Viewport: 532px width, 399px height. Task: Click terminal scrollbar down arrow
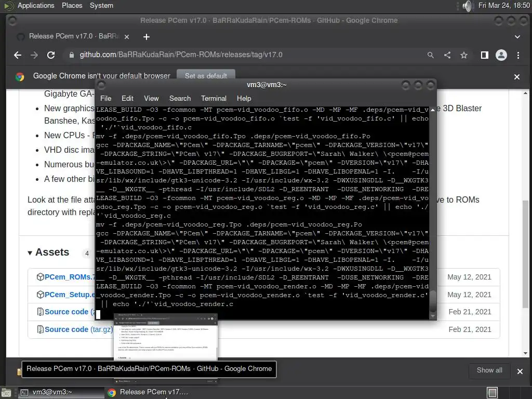433,316
